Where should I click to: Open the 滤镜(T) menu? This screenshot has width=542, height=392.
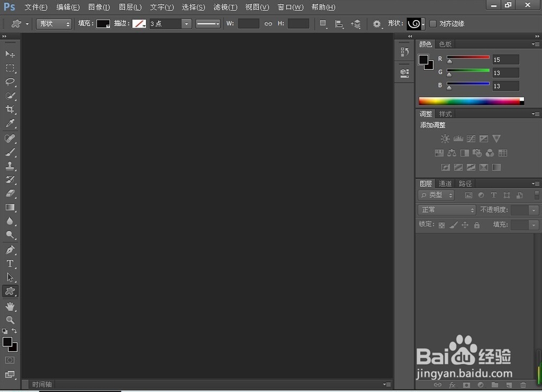(225, 7)
